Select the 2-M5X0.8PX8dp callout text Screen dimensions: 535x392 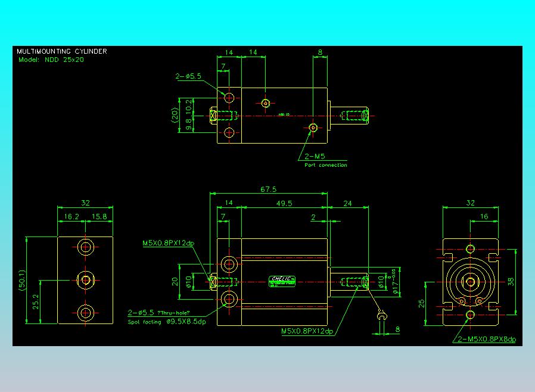pyautogui.click(x=486, y=339)
